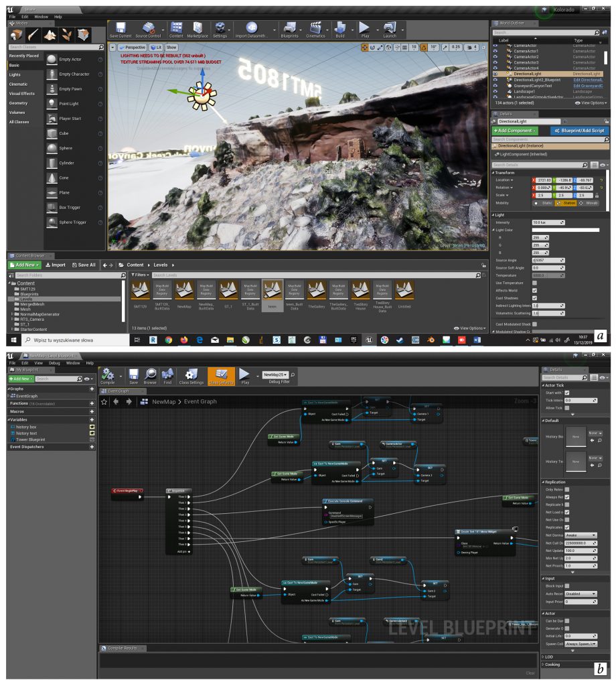The width and height of the screenshot is (616, 686).
Task: Open the Marketplace from the editor toolbar
Action: pos(198,29)
